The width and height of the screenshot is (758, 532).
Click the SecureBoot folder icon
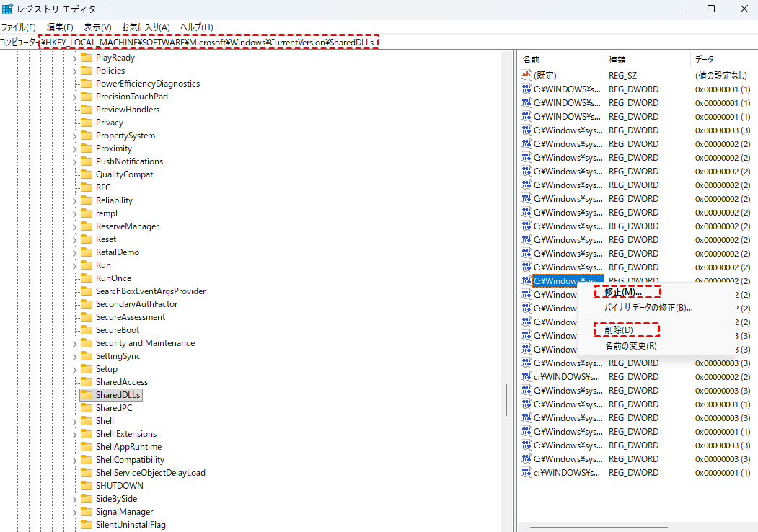87,330
